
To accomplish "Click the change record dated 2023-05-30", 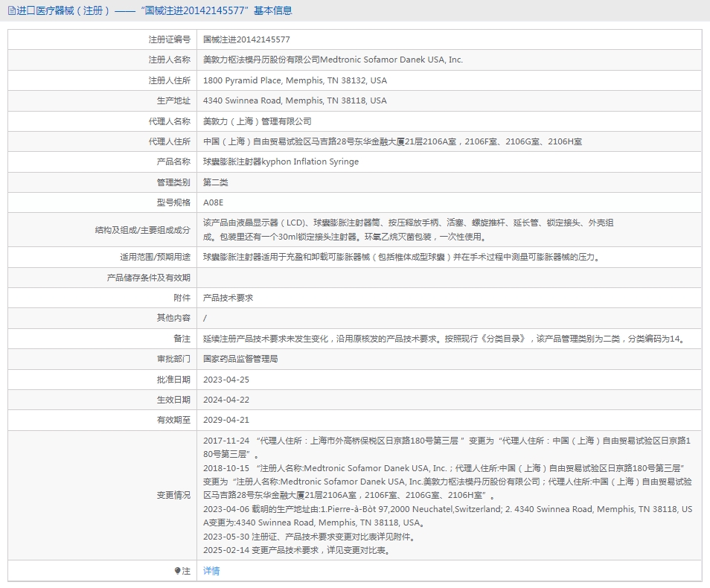I will click(x=309, y=537).
